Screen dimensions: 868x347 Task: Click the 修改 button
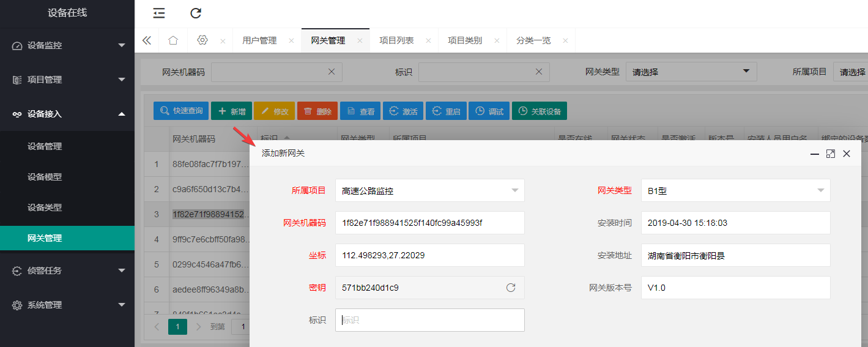[274, 111]
